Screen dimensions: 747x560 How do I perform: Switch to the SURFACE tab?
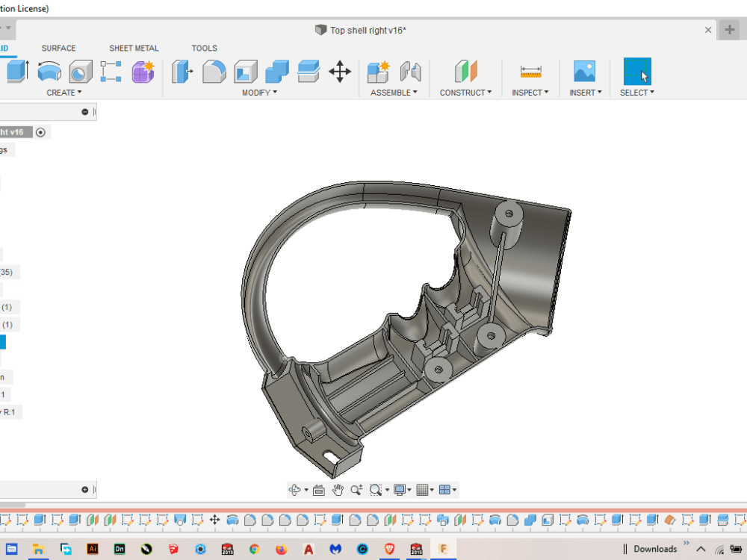[58, 48]
